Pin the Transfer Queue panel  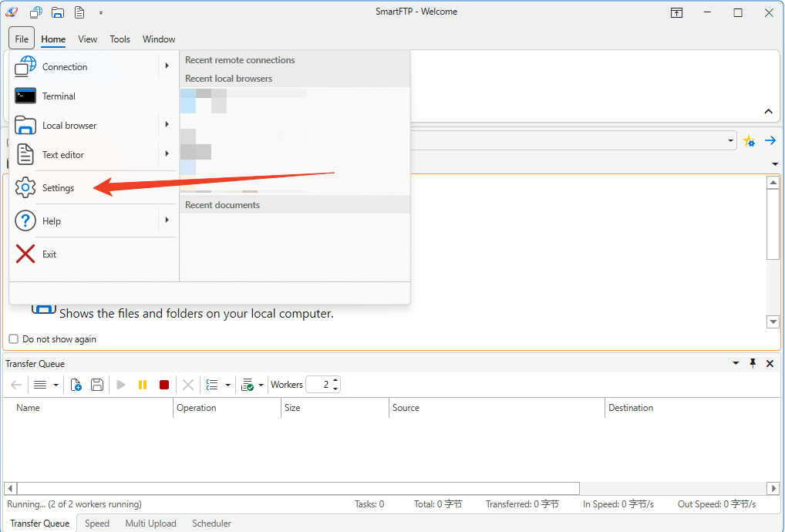pyautogui.click(x=753, y=363)
